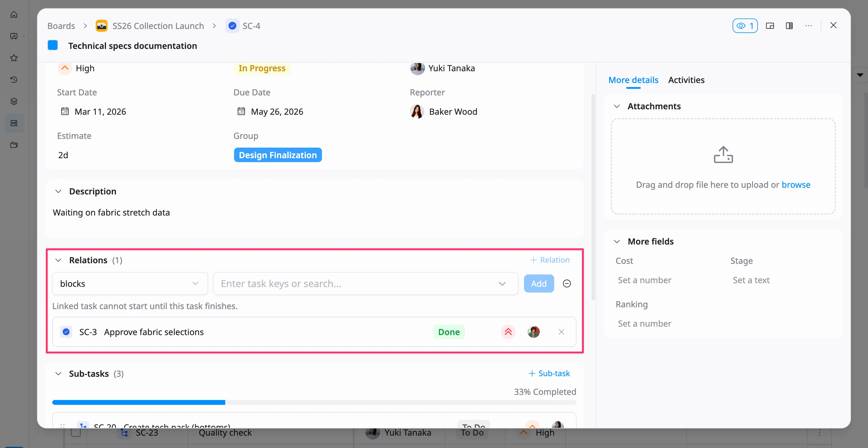Collapse the More fields section
Viewport: 868px width, 448px height.
pyautogui.click(x=617, y=242)
